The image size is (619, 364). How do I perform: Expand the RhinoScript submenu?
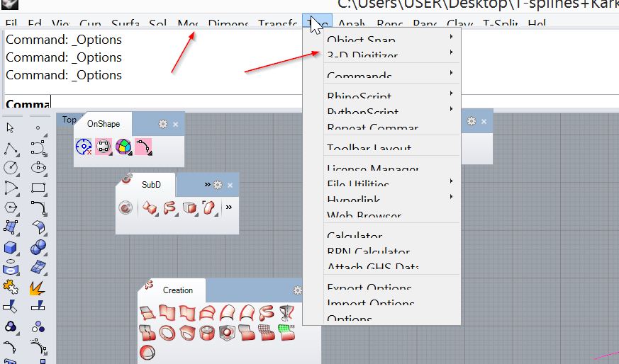coord(392,93)
